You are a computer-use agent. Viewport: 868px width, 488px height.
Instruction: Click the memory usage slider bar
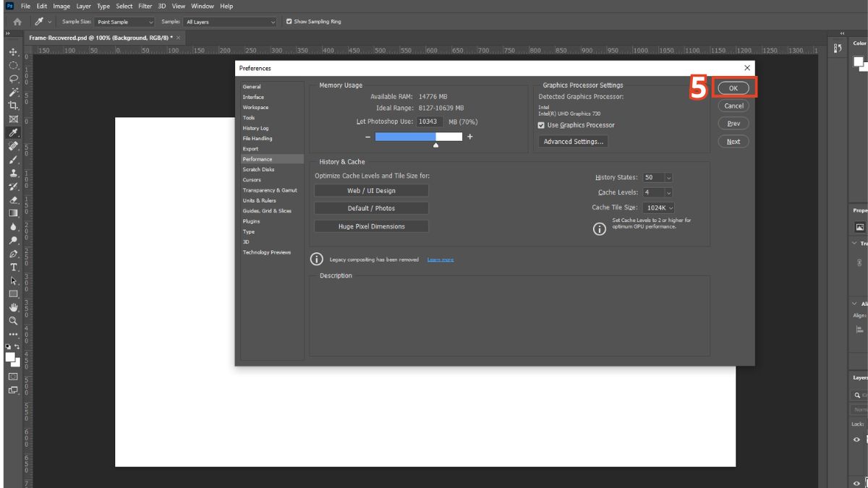pos(418,137)
